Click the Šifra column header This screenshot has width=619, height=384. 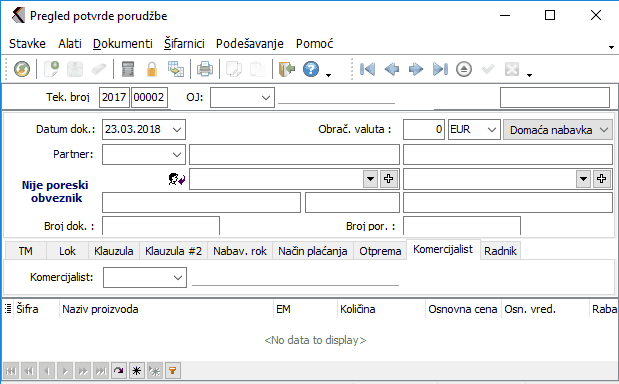pos(36,309)
